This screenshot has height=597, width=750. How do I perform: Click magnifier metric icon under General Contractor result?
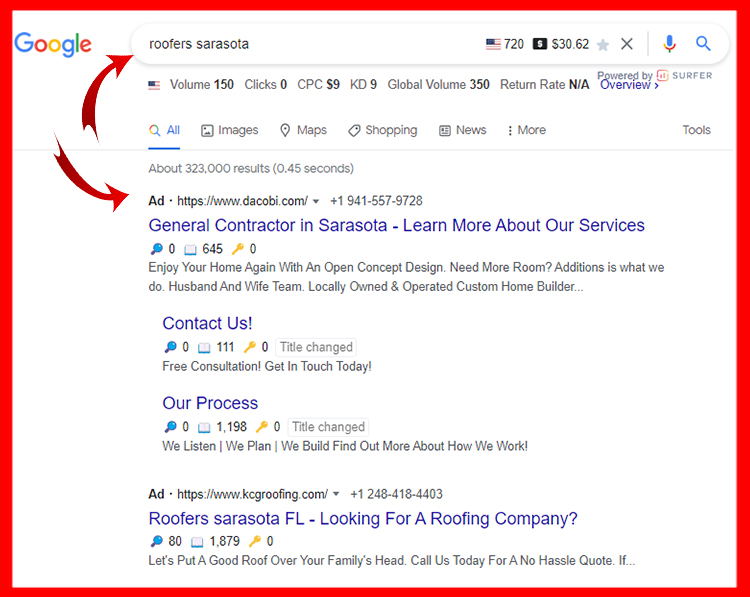click(x=156, y=249)
